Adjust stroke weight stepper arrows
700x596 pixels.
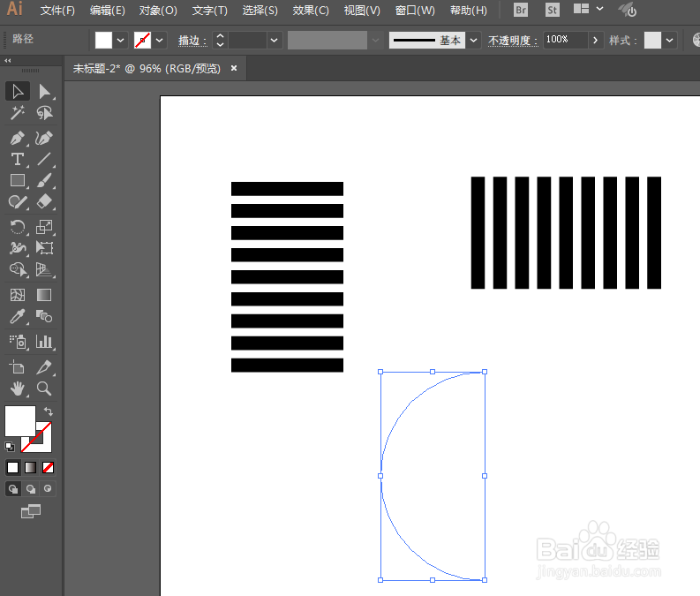[220, 41]
